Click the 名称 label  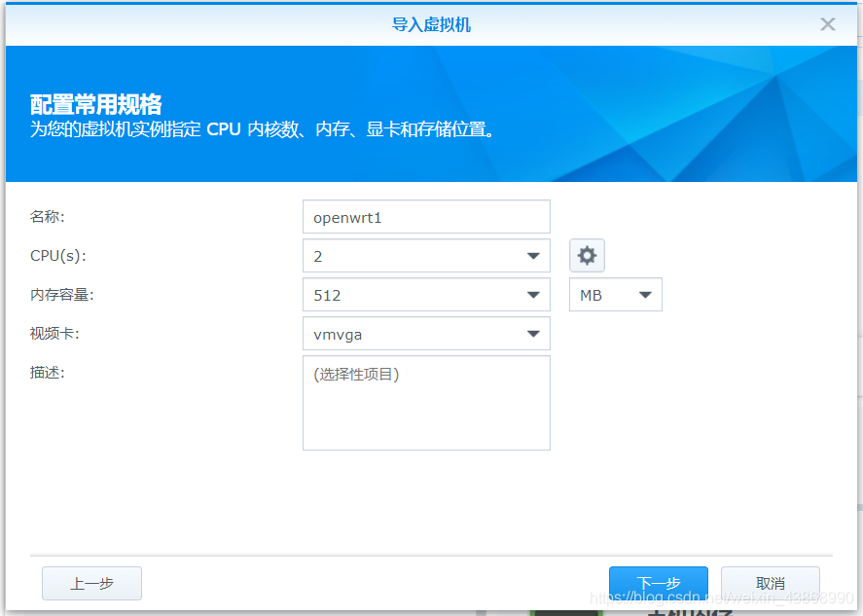pyautogui.click(x=48, y=217)
